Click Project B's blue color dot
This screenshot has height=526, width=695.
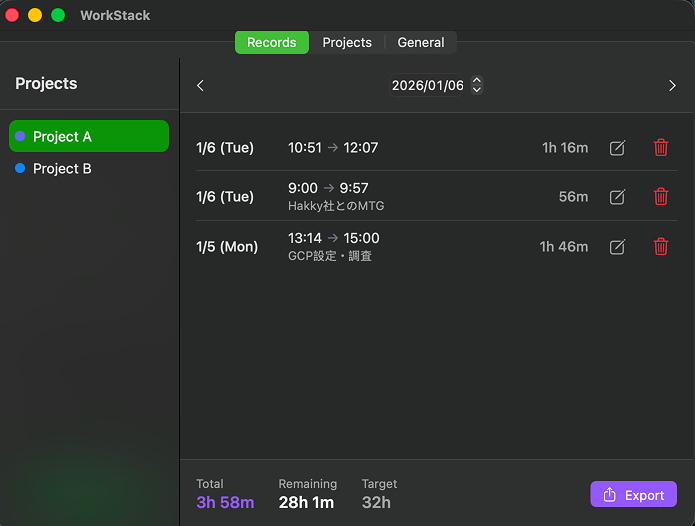[x=20, y=168]
